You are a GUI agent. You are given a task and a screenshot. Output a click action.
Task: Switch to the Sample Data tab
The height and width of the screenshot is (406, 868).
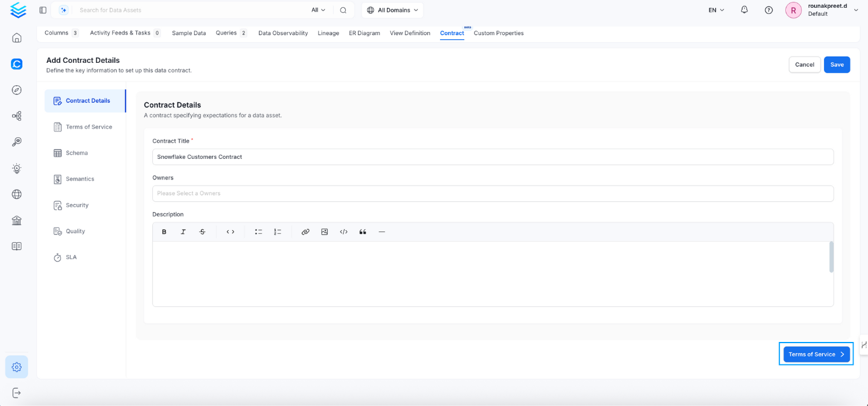pyautogui.click(x=189, y=33)
